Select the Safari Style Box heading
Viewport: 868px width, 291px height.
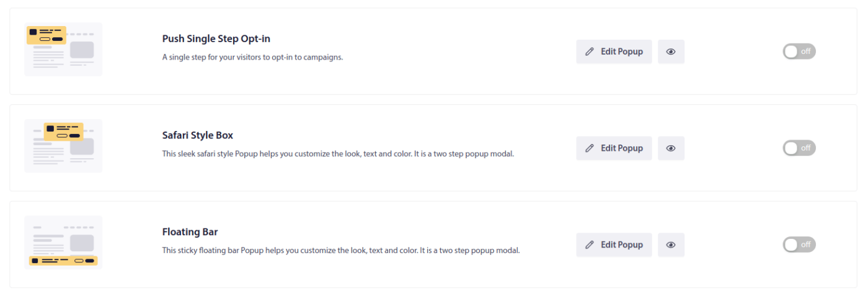pyautogui.click(x=198, y=135)
